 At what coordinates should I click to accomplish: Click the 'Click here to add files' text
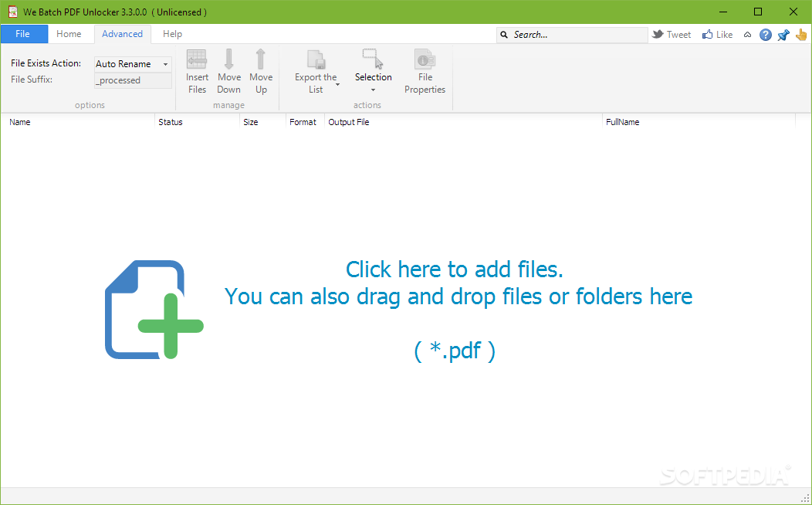pyautogui.click(x=454, y=269)
